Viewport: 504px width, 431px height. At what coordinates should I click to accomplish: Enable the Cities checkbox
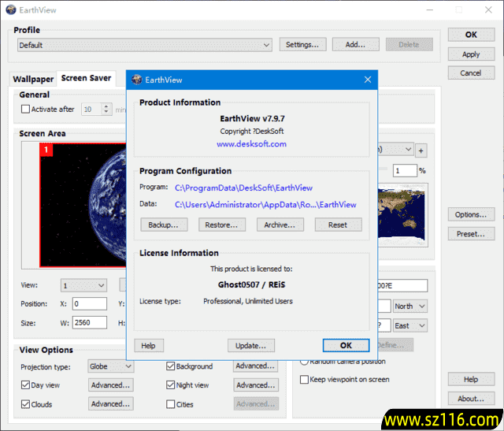(x=170, y=404)
